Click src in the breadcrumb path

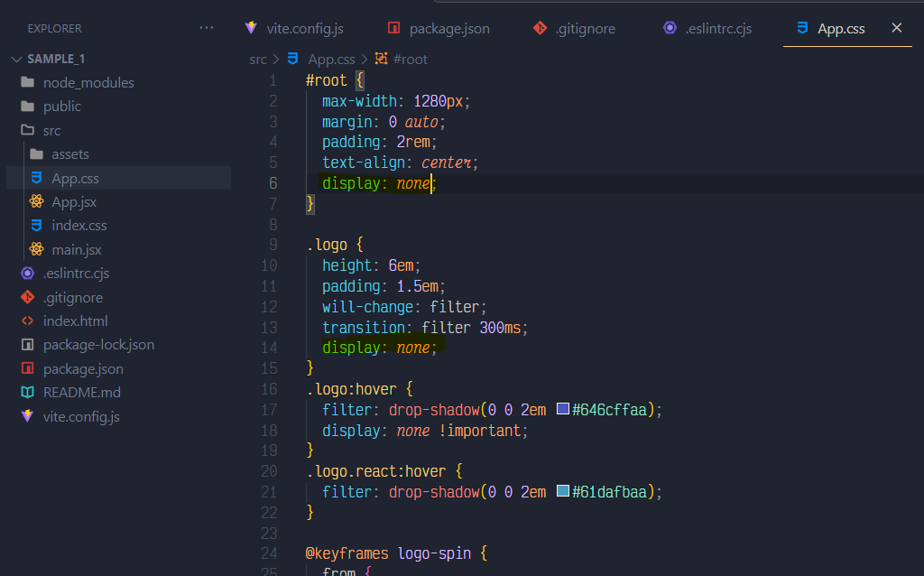[x=258, y=59]
